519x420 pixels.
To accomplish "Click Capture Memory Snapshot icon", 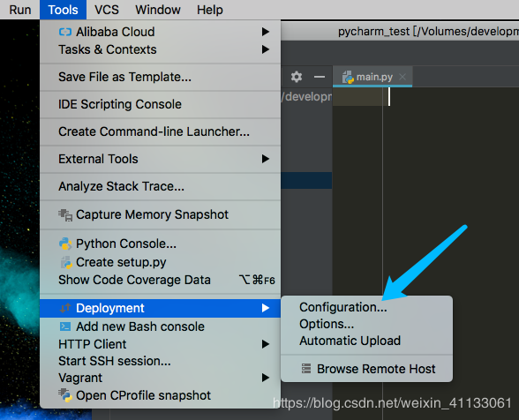I will pos(65,215).
